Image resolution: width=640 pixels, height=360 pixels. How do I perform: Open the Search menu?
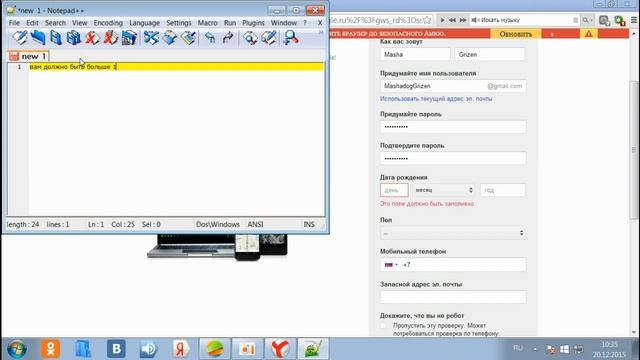[x=55, y=23]
